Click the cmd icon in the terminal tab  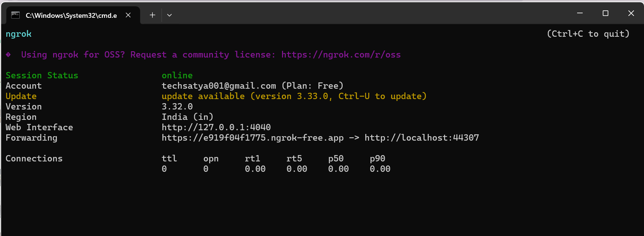point(15,15)
